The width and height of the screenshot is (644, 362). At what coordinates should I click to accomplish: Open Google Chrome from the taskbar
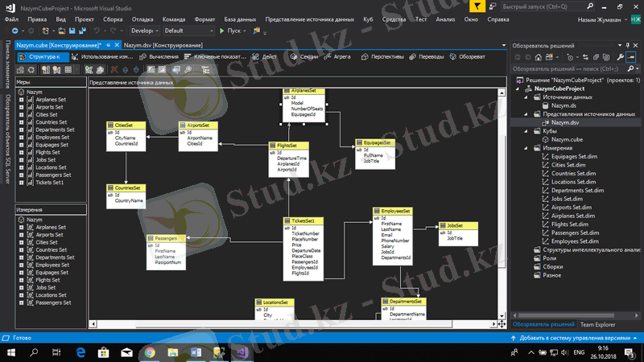[x=150, y=352]
